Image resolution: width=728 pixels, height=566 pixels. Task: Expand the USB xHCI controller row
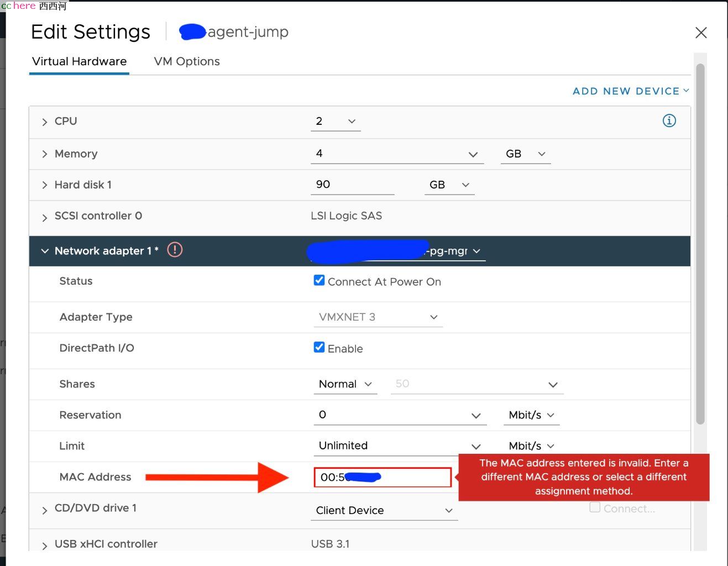[45, 546]
